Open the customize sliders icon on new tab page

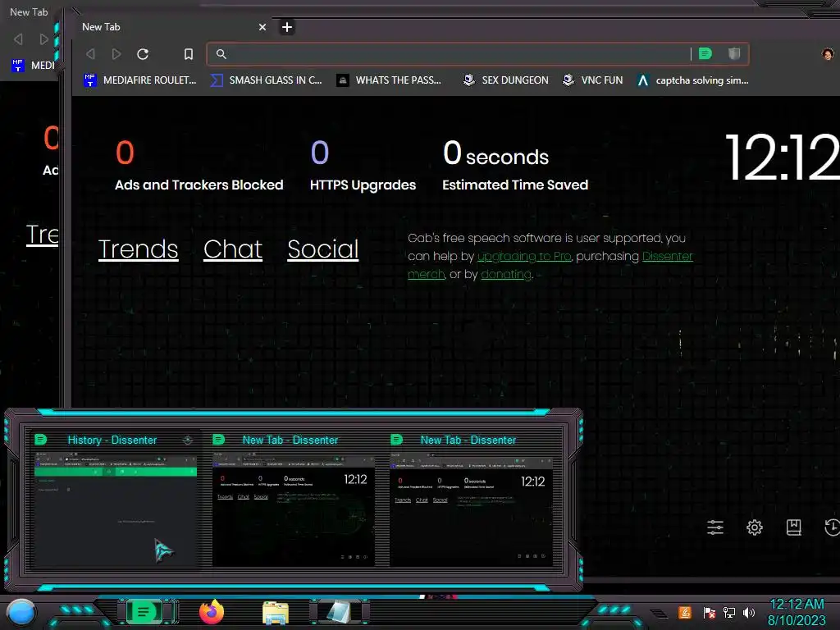click(x=715, y=527)
